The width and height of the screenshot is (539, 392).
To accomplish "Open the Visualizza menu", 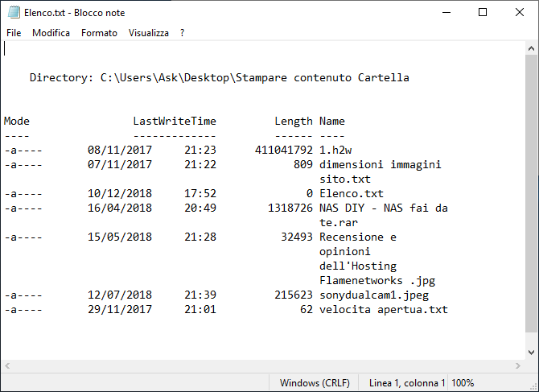I will tap(149, 33).
